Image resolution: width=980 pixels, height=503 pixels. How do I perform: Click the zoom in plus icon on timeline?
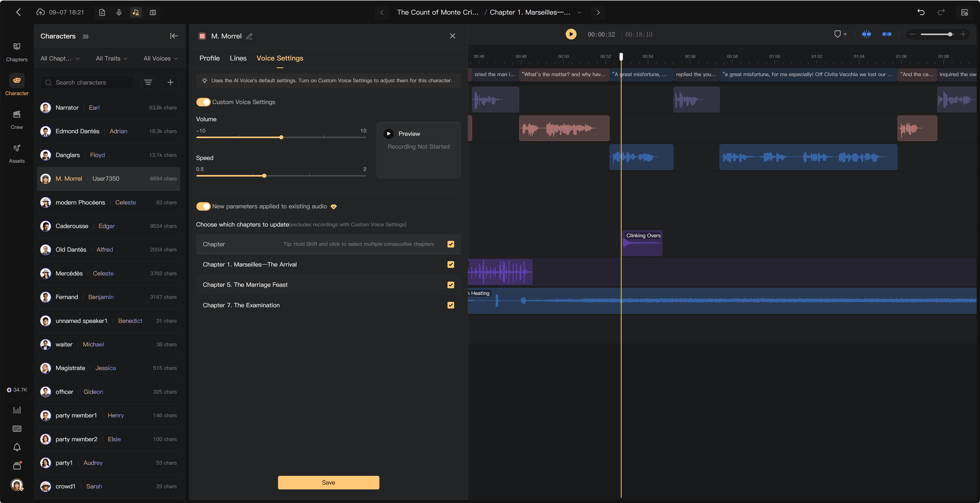(x=963, y=34)
